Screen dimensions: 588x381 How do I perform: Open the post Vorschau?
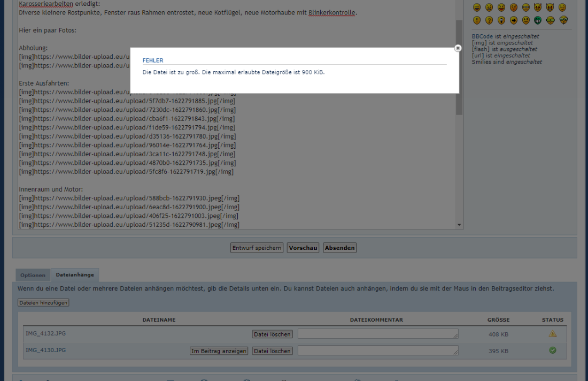303,248
